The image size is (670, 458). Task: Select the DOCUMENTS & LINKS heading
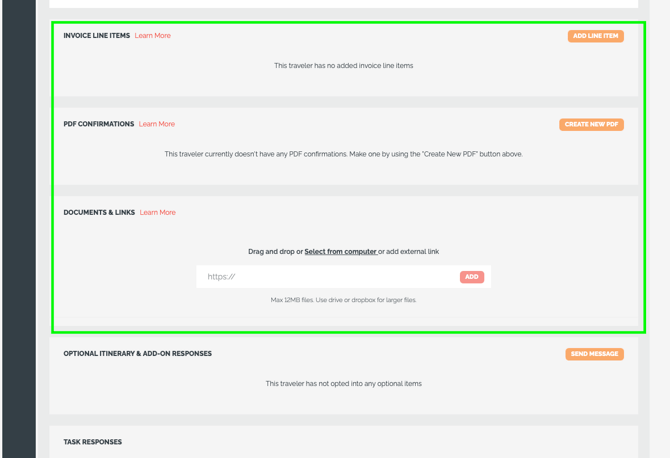tap(99, 212)
